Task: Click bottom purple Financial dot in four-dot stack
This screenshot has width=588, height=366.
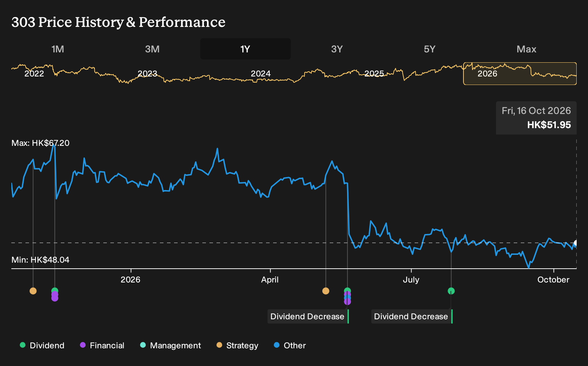Action: (x=347, y=302)
